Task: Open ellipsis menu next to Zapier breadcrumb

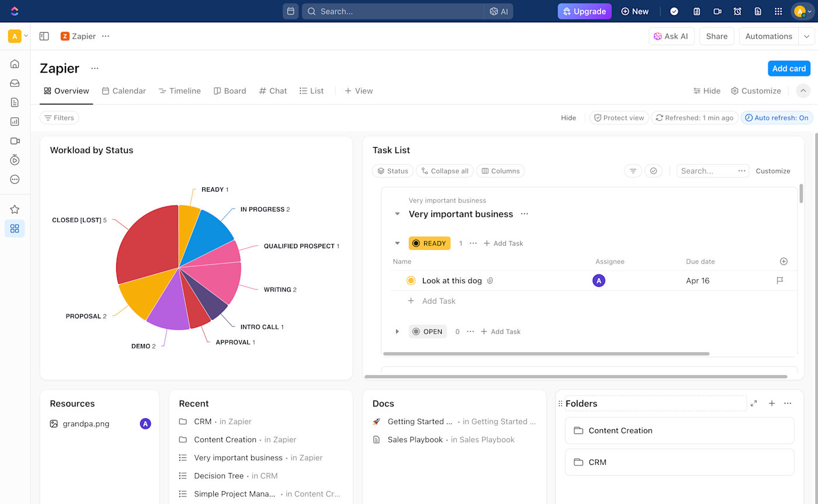Action: pyautogui.click(x=106, y=36)
